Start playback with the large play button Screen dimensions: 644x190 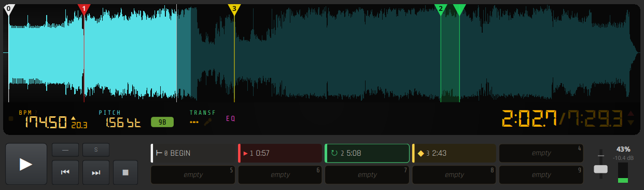point(26,164)
